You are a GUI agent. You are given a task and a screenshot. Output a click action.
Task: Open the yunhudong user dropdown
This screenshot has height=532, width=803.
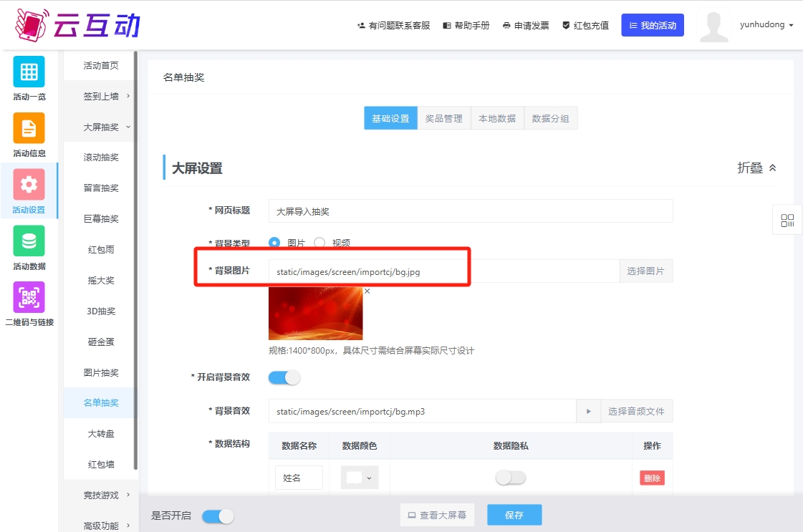pos(766,25)
